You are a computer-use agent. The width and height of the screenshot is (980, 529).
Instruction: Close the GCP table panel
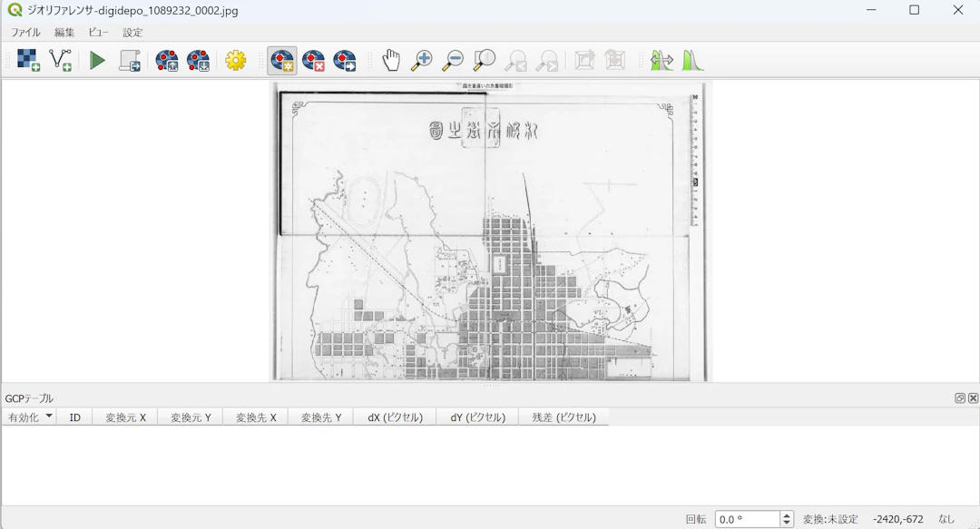[x=973, y=397]
